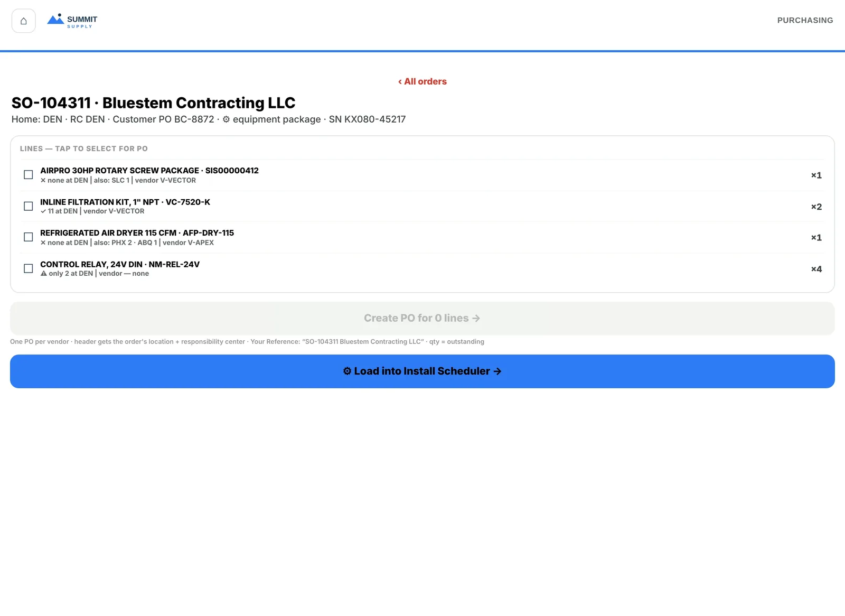Click the order title SO-104311 Bluestem Contracting LLC

click(154, 102)
